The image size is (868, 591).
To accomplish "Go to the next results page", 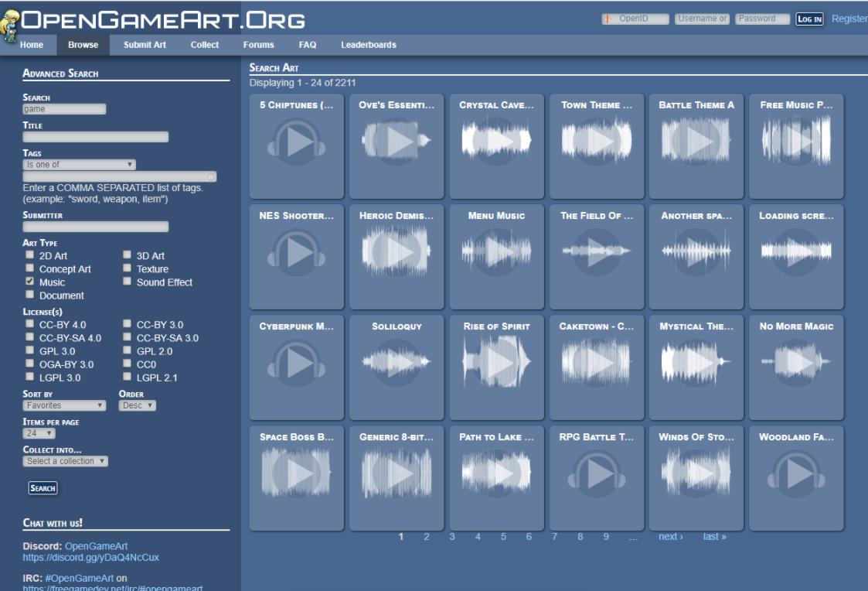I will pyautogui.click(x=670, y=536).
